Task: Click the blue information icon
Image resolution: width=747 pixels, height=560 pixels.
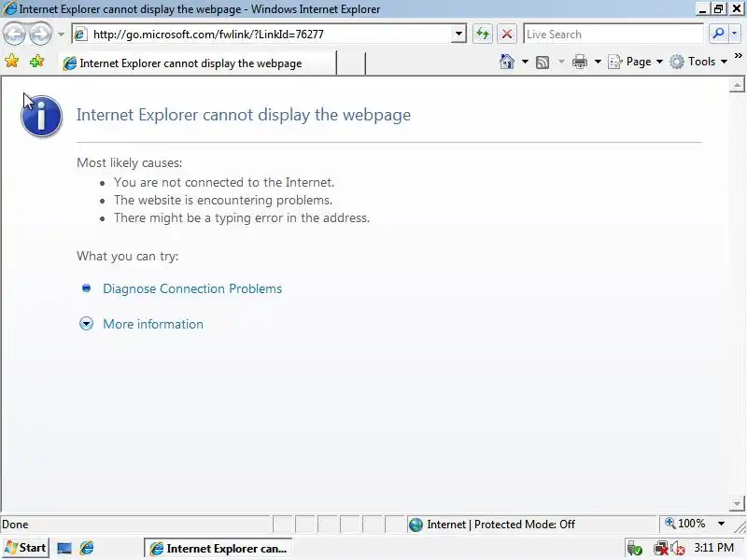Action: 41,116
